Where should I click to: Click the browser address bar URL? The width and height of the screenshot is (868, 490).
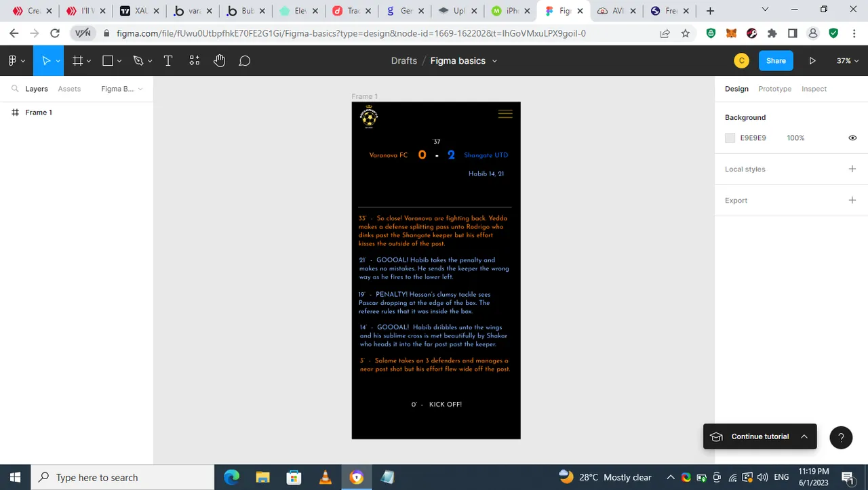coord(351,33)
